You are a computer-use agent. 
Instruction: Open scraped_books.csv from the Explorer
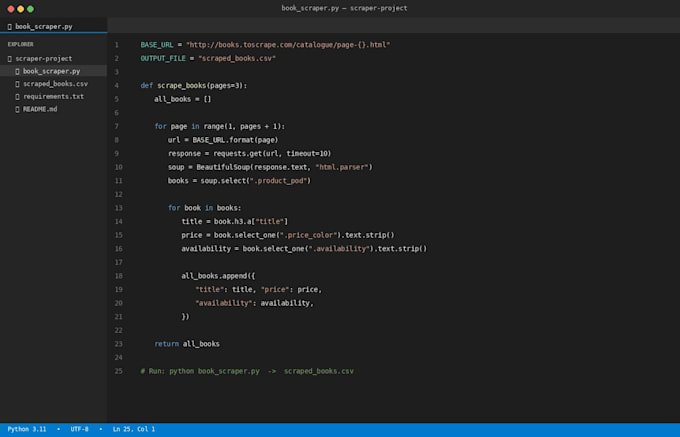(53, 84)
